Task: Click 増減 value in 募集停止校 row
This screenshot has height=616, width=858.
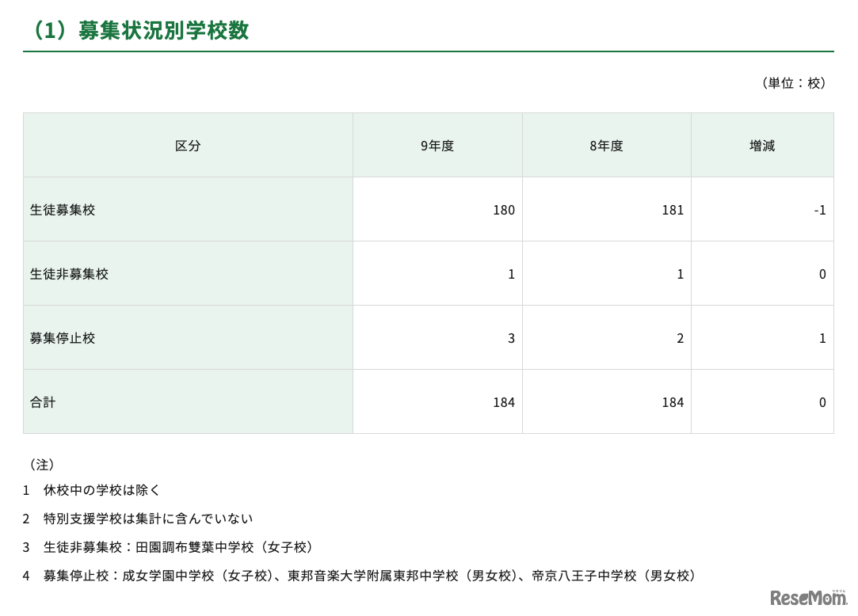Action: [822, 338]
